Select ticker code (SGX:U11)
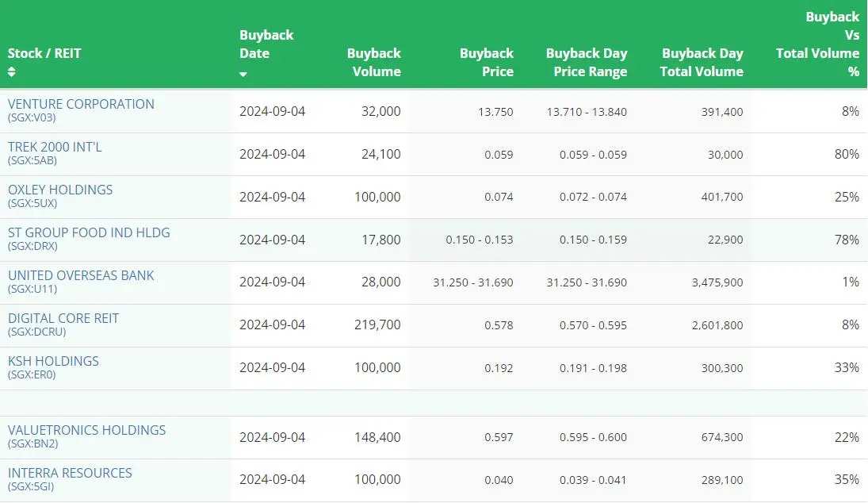This screenshot has width=868, height=503. point(33,289)
